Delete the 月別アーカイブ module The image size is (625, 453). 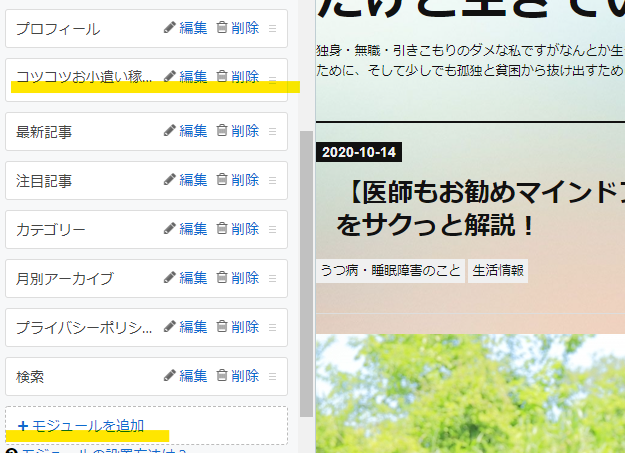[x=238, y=278]
